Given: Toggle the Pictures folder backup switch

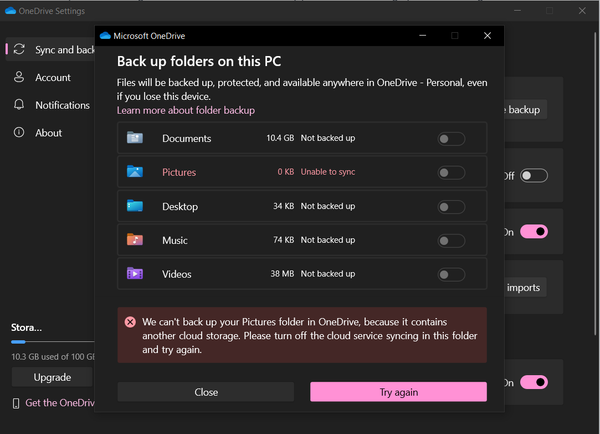Looking at the screenshot, I should [x=451, y=173].
